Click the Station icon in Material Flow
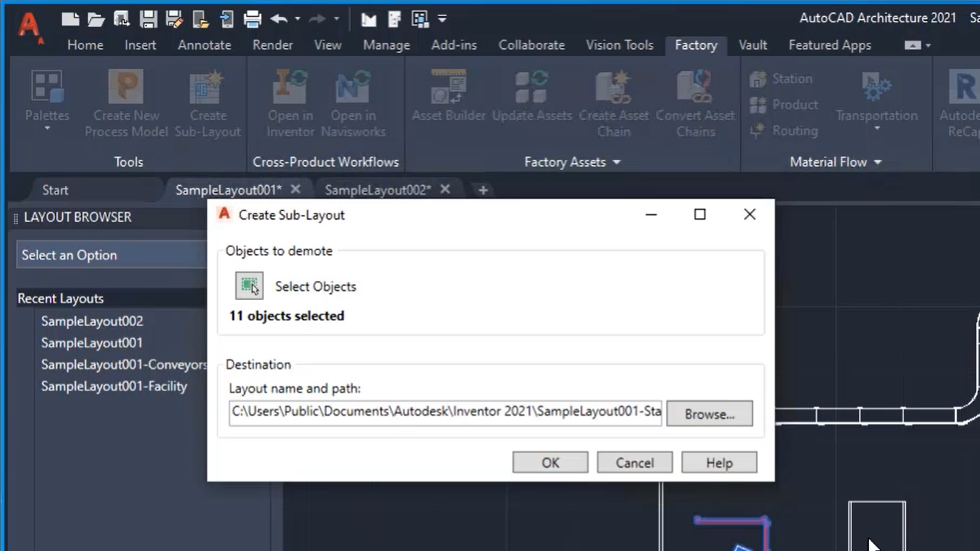Viewport: 980px width, 551px height. tap(758, 79)
